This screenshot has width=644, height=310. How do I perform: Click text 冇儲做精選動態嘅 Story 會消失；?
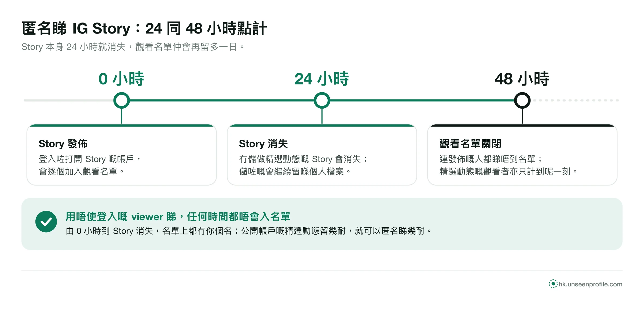pos(303,159)
